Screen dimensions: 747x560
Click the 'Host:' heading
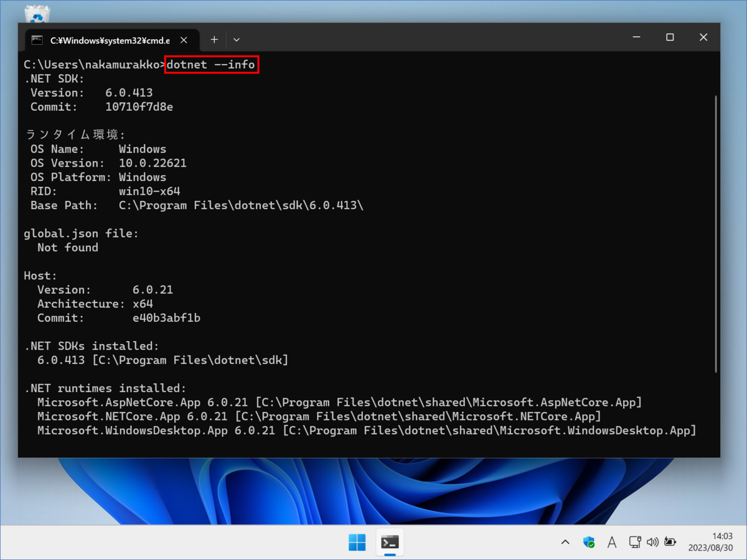pyautogui.click(x=40, y=276)
